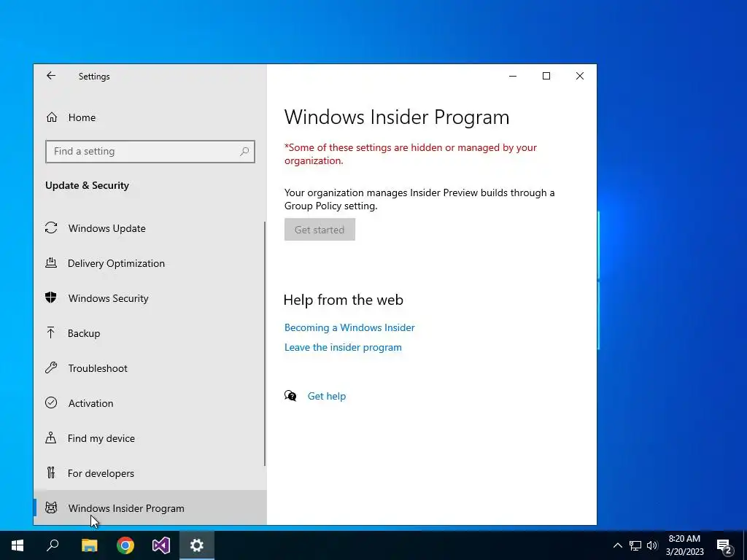Open the taskbar clock and date
The image size is (747, 560).
pyautogui.click(x=684, y=545)
